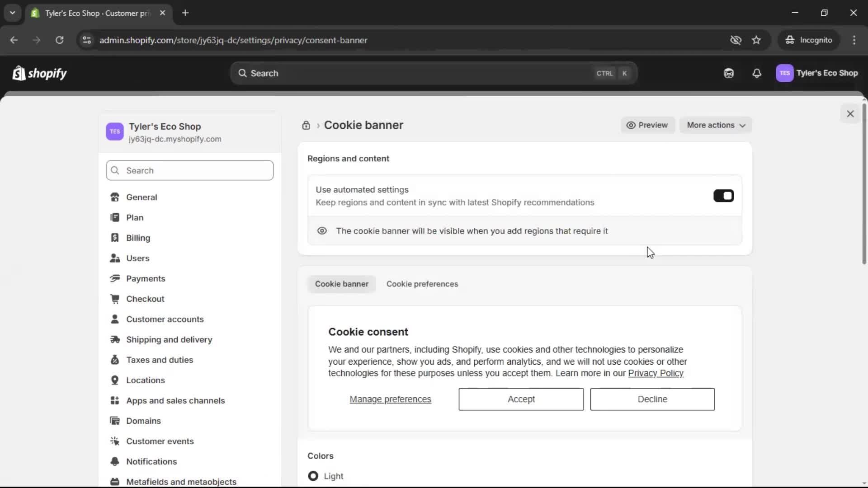The width and height of the screenshot is (868, 488).
Task: Click the Taxes and duties icon
Action: (115, 360)
